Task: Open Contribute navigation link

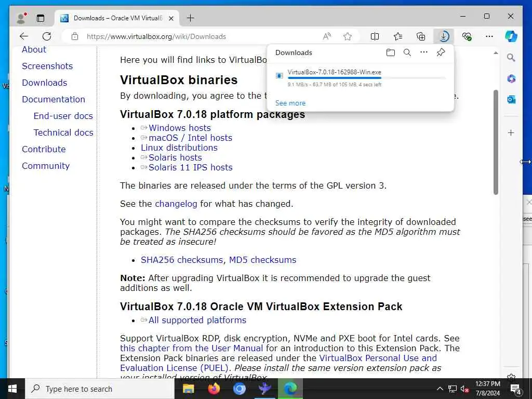Action: point(44,149)
